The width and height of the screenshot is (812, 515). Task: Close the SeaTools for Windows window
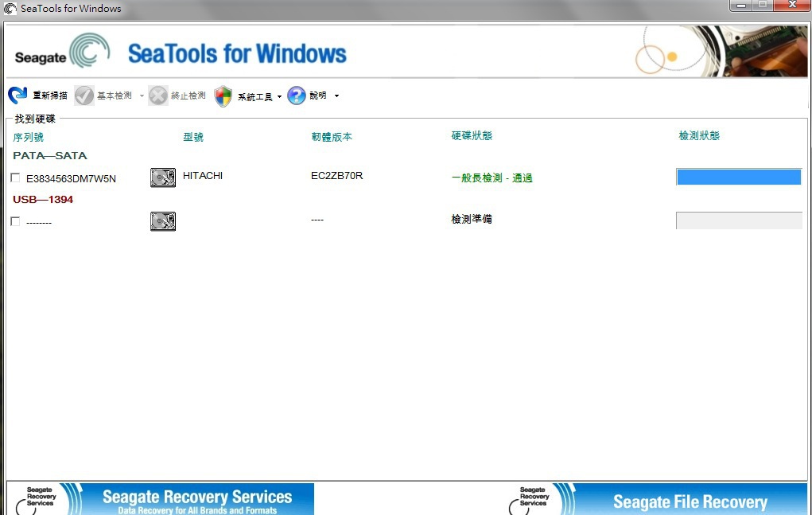[x=792, y=6]
